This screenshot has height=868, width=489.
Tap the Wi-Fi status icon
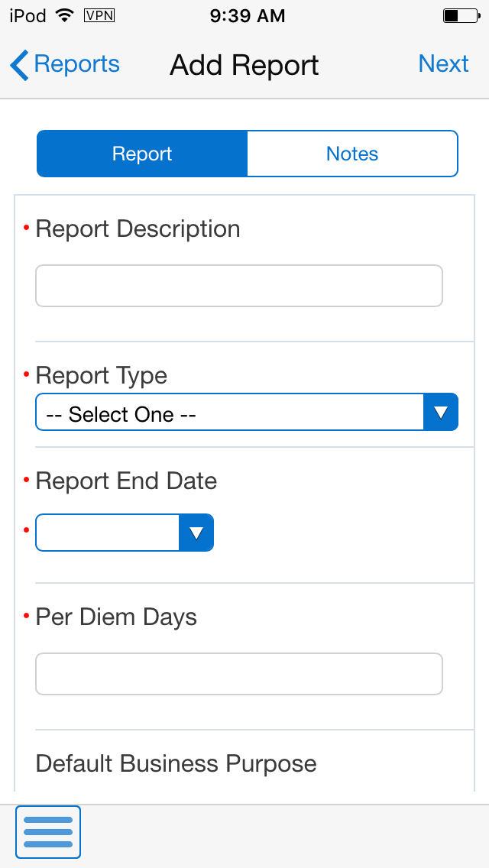(x=65, y=15)
